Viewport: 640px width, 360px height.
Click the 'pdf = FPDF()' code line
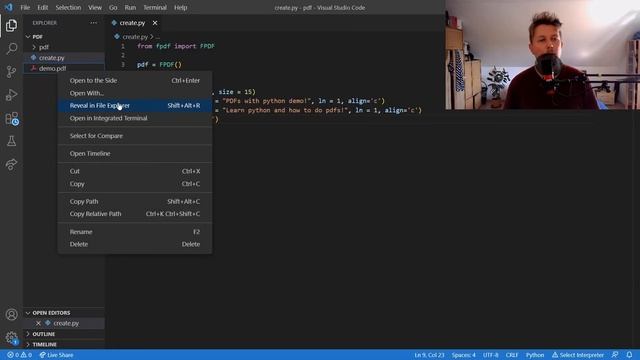pos(159,64)
